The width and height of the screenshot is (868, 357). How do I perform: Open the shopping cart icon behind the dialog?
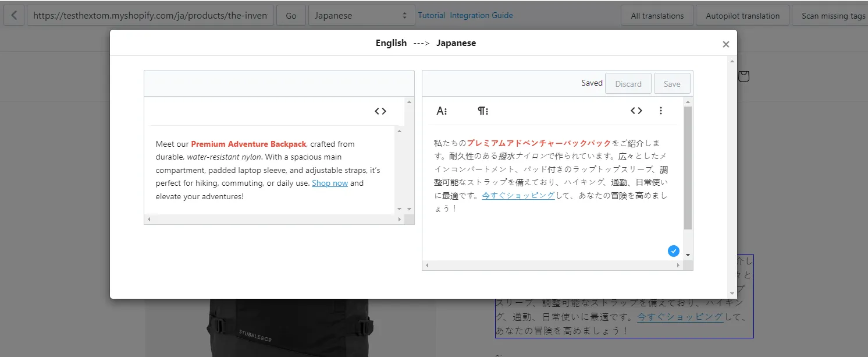pos(744,76)
